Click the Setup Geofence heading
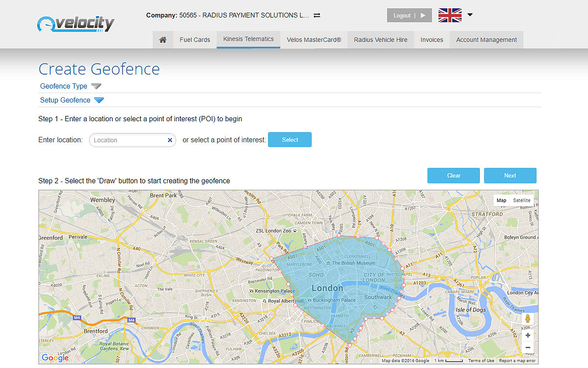 tap(65, 100)
